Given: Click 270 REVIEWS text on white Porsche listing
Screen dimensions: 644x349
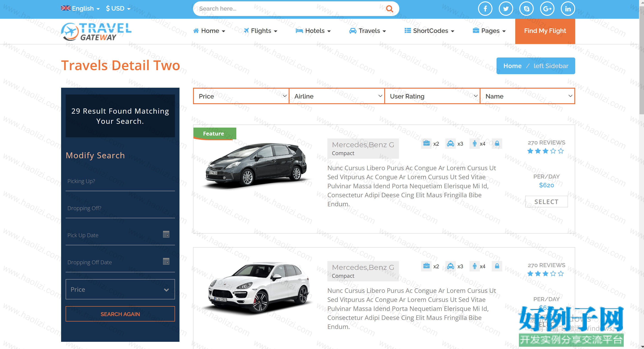Looking at the screenshot, I should tap(546, 265).
